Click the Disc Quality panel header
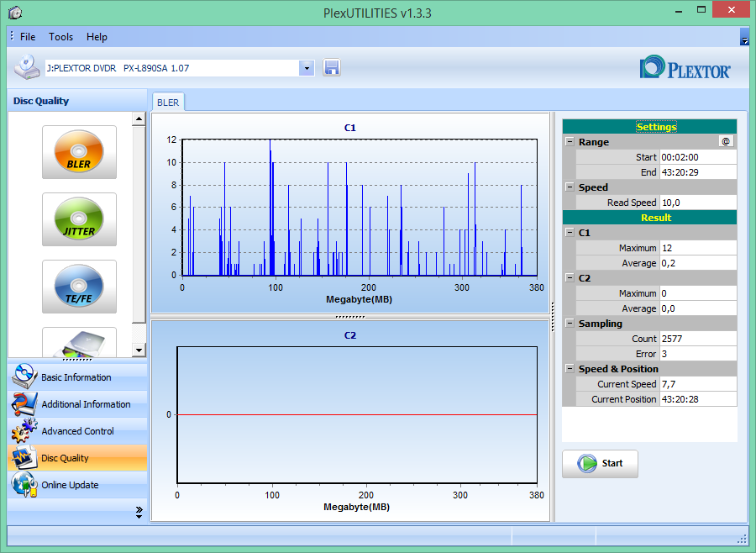 coord(77,101)
